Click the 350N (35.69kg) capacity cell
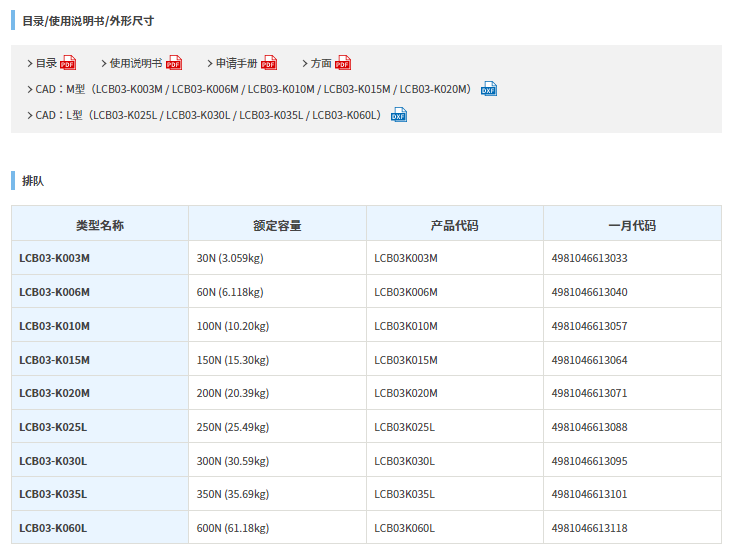750x560 pixels. click(277, 494)
